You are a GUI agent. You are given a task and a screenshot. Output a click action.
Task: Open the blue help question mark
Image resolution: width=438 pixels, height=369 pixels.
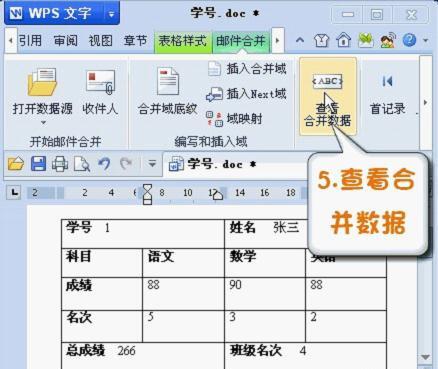(410, 40)
